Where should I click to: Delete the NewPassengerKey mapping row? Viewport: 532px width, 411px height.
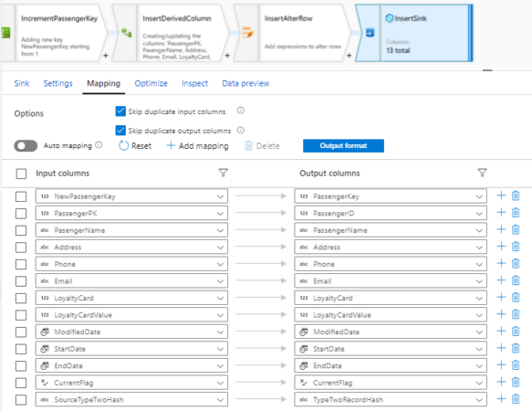(x=516, y=195)
